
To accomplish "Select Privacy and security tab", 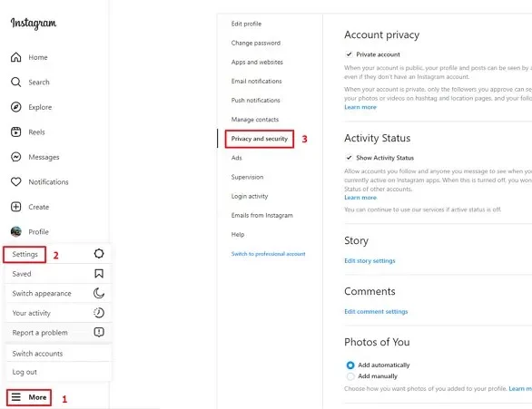I will pyautogui.click(x=260, y=139).
